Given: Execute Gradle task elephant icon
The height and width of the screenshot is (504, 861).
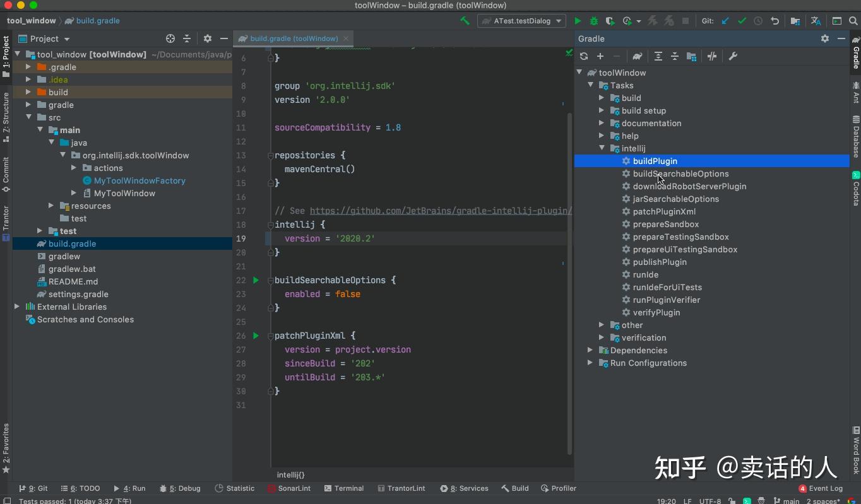Looking at the screenshot, I should point(638,56).
